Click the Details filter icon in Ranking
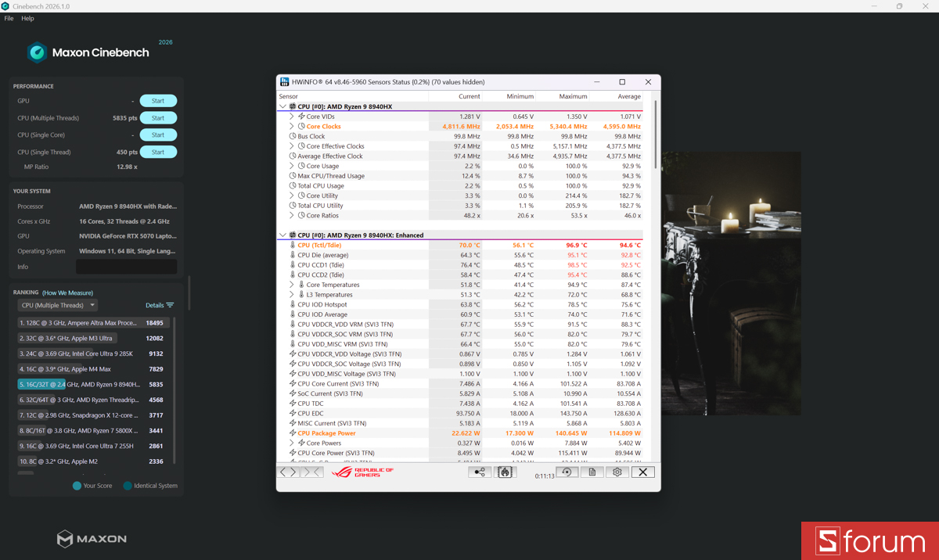Image resolution: width=939 pixels, height=560 pixels. point(170,305)
